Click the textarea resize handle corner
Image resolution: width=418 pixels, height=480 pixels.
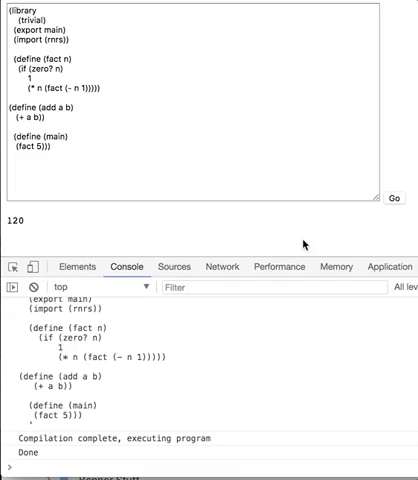[x=376, y=197]
